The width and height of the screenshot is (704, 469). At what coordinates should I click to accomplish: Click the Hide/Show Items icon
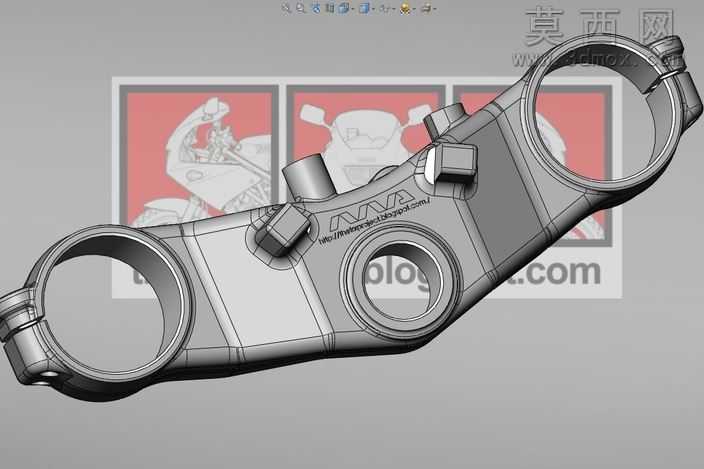(385, 9)
